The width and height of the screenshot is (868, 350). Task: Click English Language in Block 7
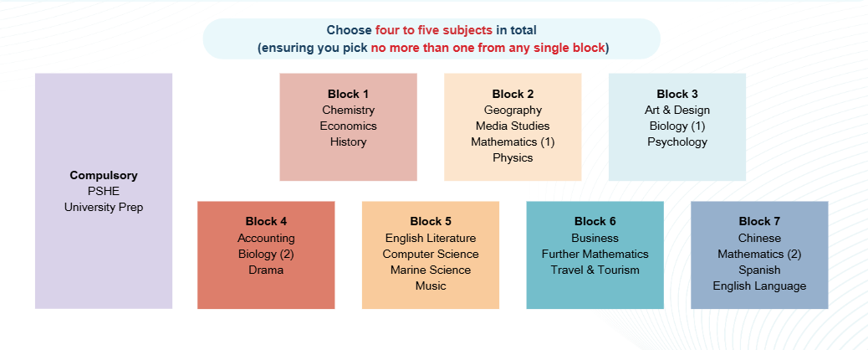click(759, 286)
